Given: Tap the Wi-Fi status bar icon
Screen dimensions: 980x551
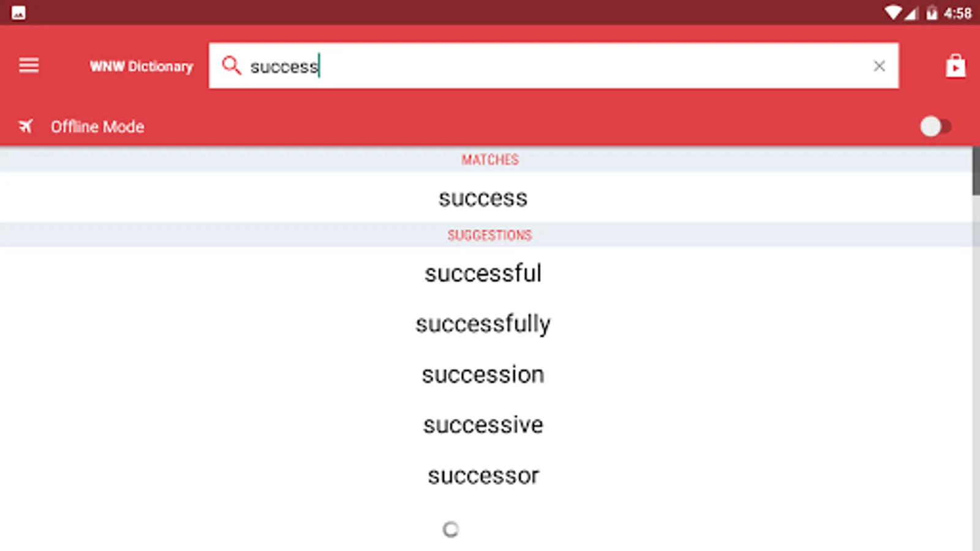Looking at the screenshot, I should [x=893, y=12].
